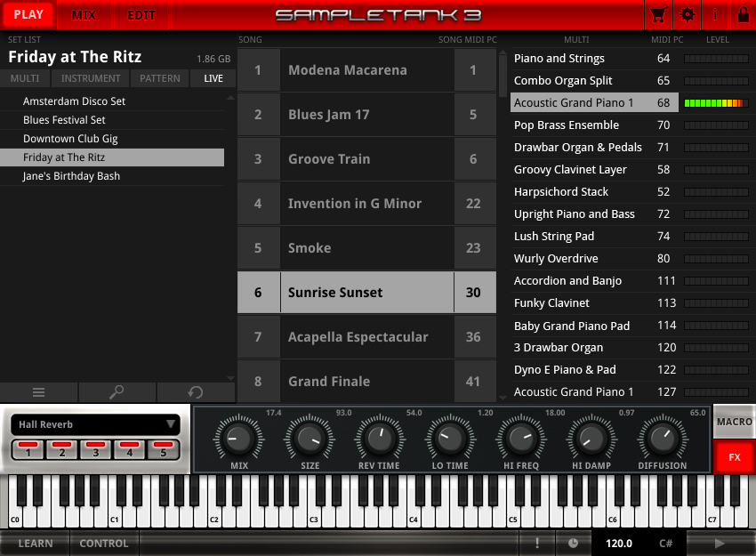
Task: Select multi Harpsichord Stack
Action: click(594, 191)
